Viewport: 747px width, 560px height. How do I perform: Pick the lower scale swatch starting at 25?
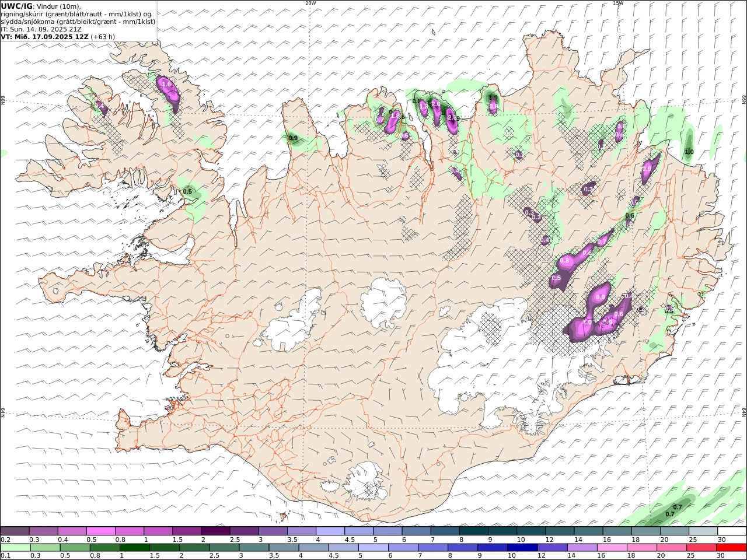[701, 547]
